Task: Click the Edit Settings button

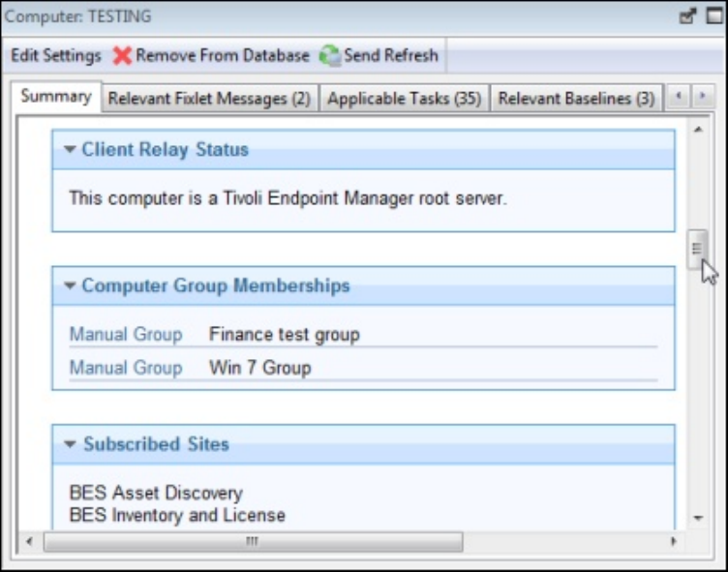Action: (x=55, y=56)
